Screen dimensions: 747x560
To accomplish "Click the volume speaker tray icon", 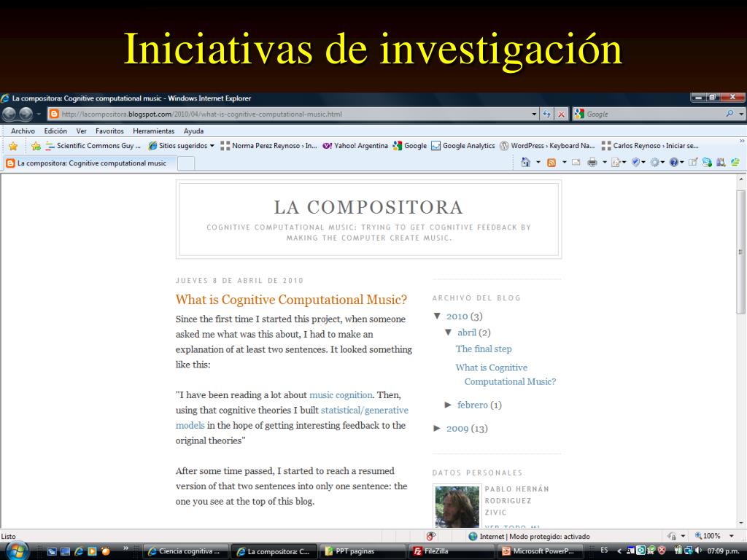I will pos(698,551).
